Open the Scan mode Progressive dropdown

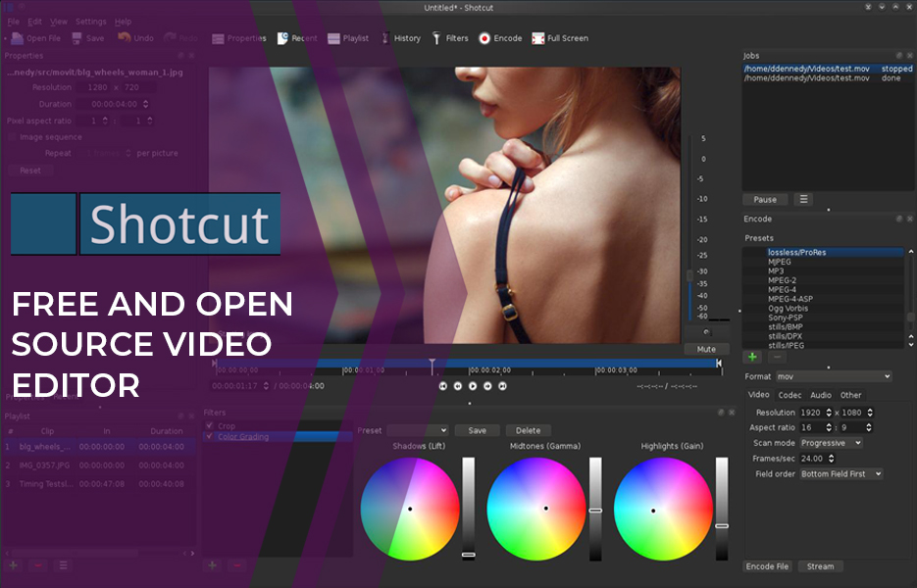point(831,443)
